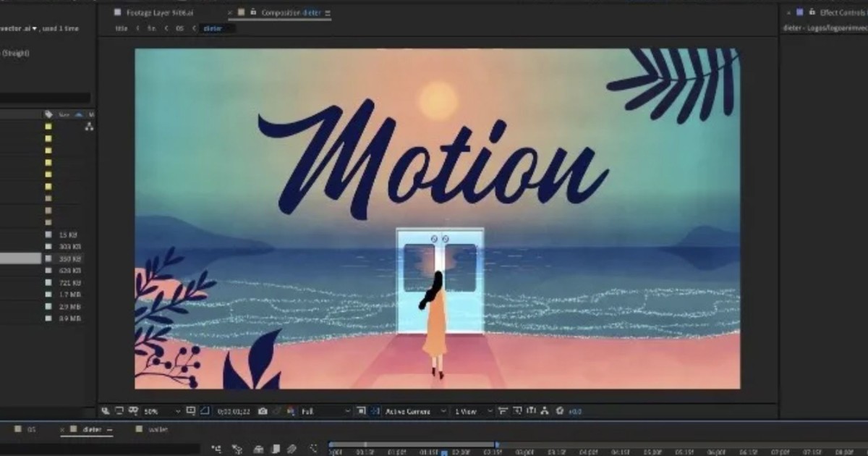Open the Active Camera dropdown

416,411
